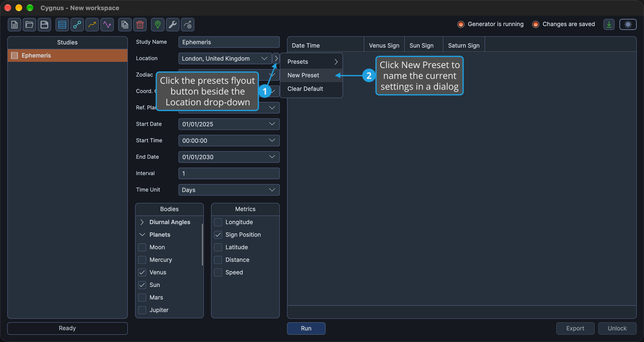Select the Ephemeris study table icon

coord(14,56)
